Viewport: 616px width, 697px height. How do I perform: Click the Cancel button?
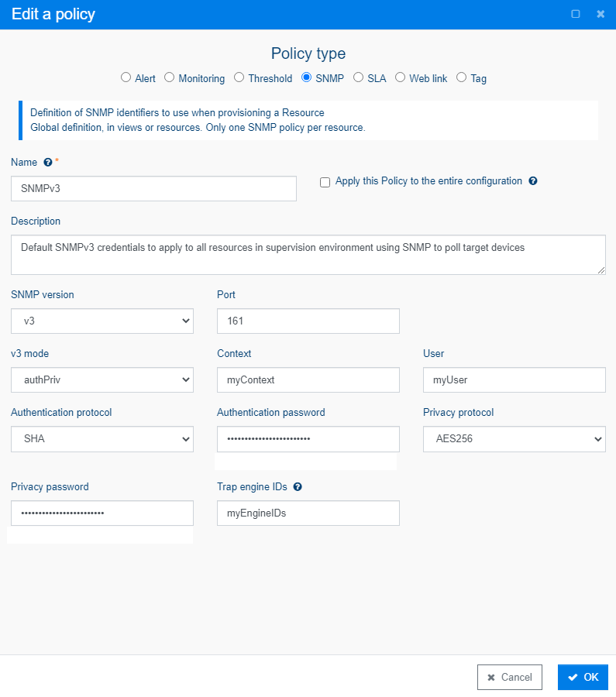click(510, 677)
